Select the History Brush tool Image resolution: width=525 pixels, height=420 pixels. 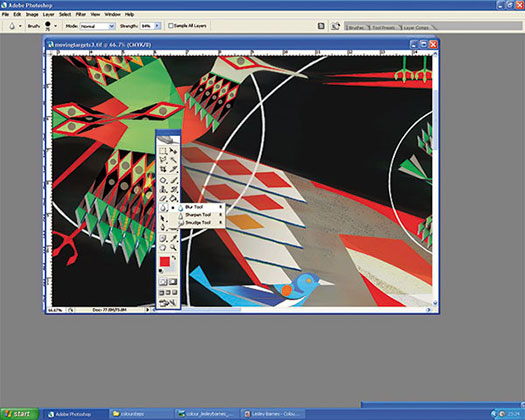(x=173, y=189)
